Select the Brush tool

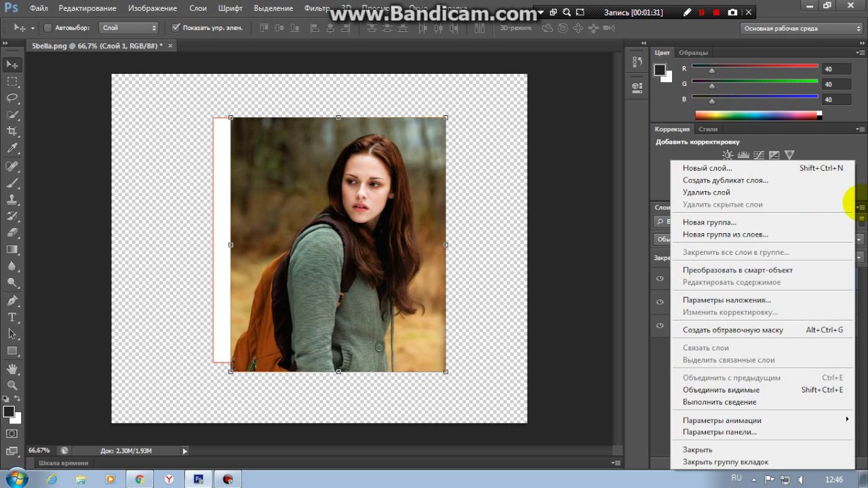click(x=12, y=183)
